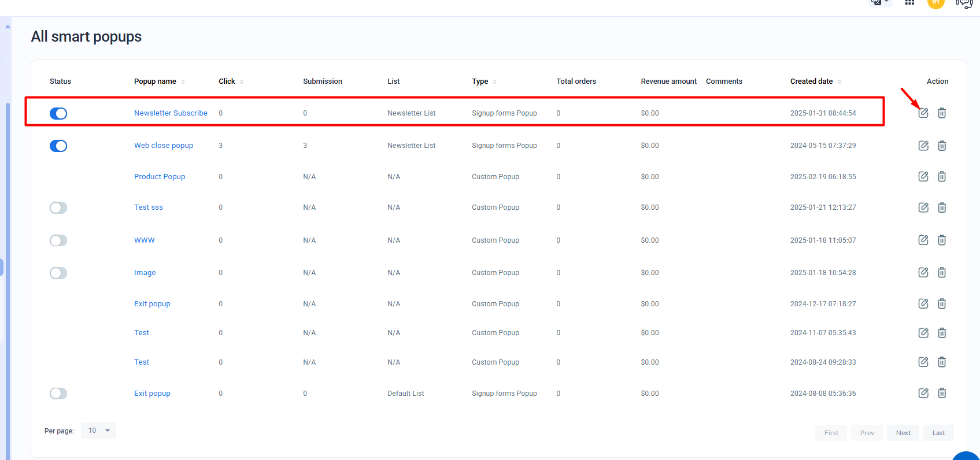Delete the Product Popup row
The height and width of the screenshot is (460, 980).
pyautogui.click(x=942, y=177)
